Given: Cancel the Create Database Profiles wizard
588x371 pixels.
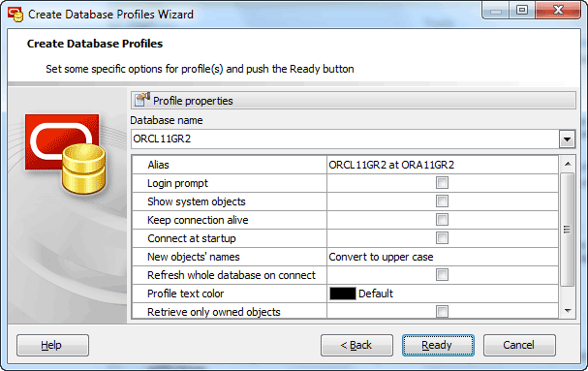Looking at the screenshot, I should click(519, 345).
